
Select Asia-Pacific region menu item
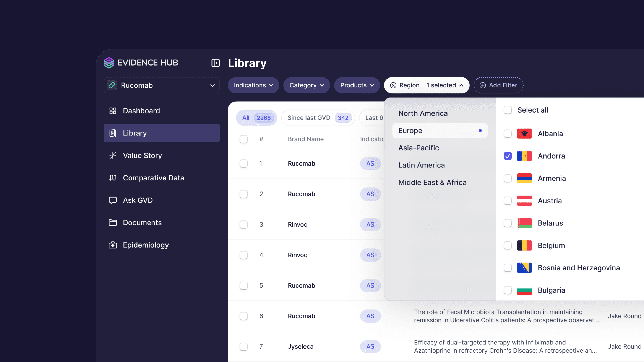419,148
